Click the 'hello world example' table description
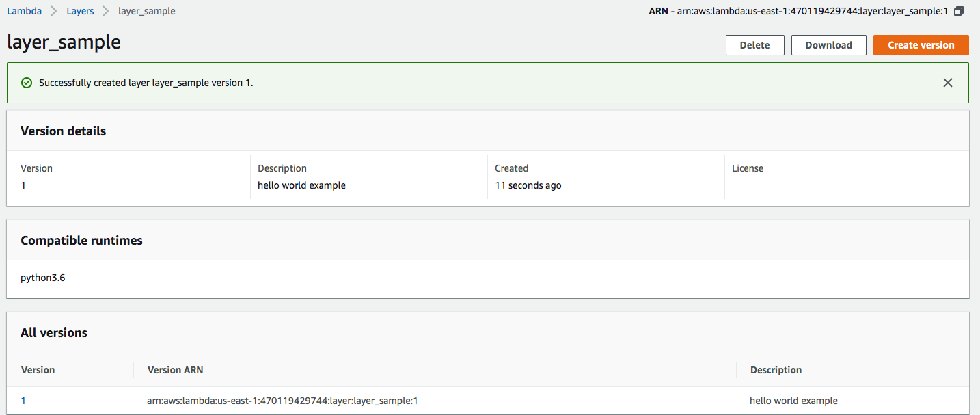 pos(793,401)
